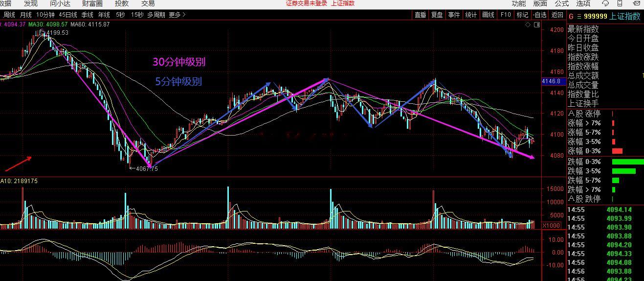
Task: Click the 上证指数 title in the side panel
Action: 624,16
